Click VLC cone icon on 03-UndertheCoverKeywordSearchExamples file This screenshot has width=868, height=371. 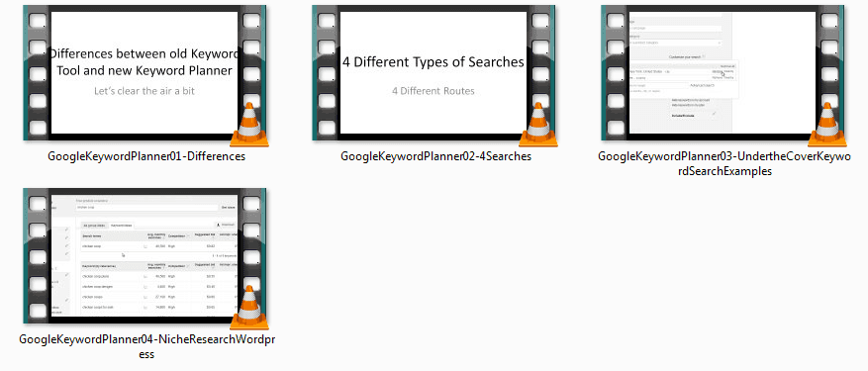click(x=827, y=125)
